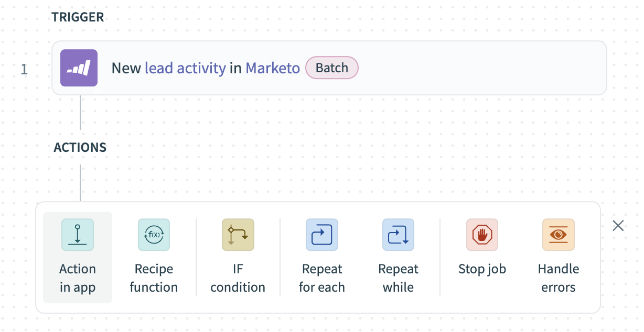The width and height of the screenshot is (644, 332).
Task: Close the action picker with the X
Action: 618,225
